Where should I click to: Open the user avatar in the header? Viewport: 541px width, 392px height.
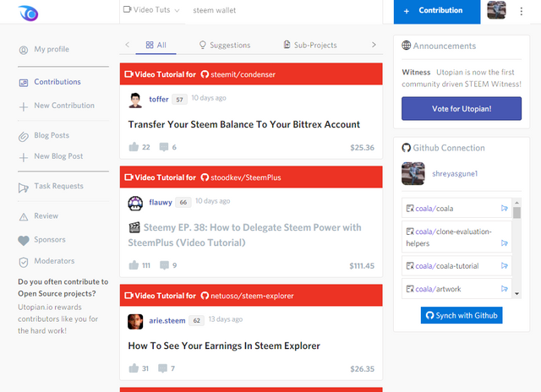496,10
